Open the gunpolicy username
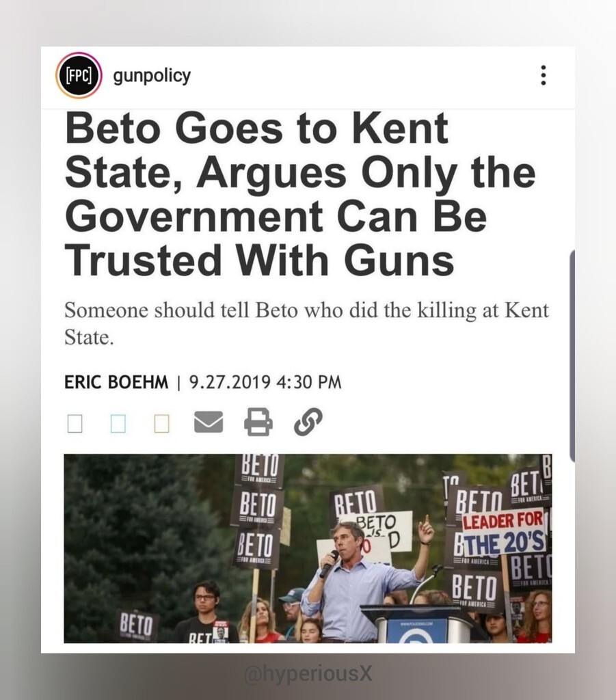The width and height of the screenshot is (616, 700). (x=152, y=76)
